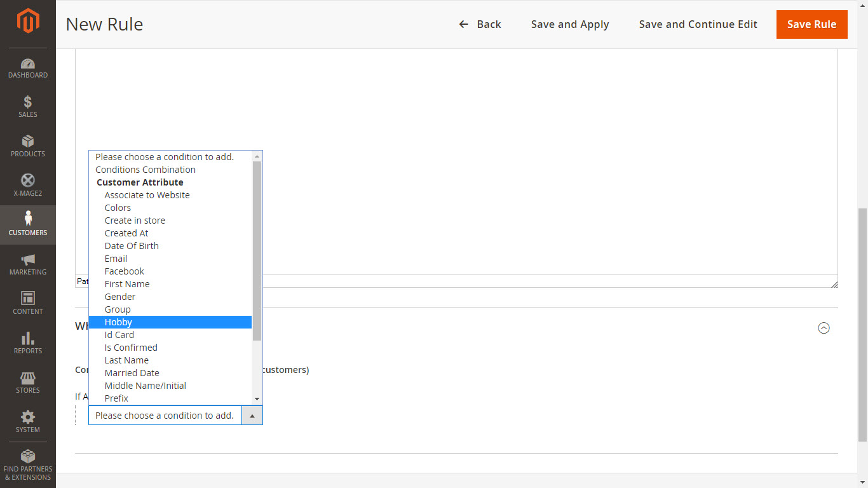868x488 pixels.
Task: Select Date Of Birth option
Action: tap(170, 246)
